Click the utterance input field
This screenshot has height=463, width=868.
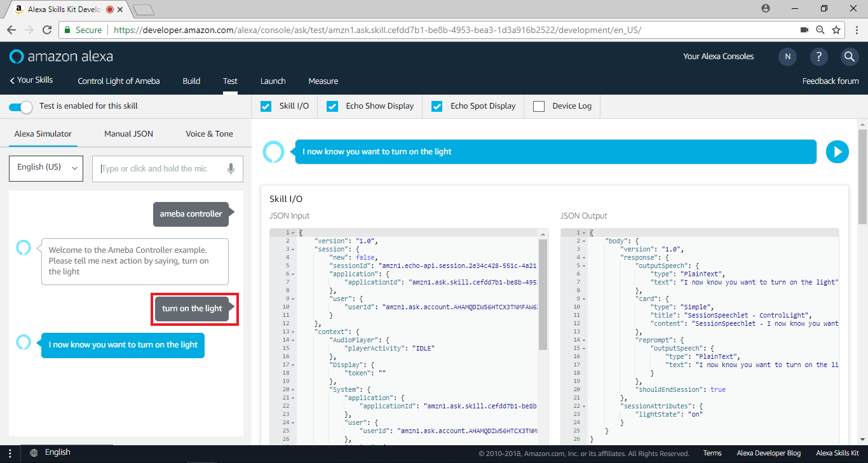167,168
